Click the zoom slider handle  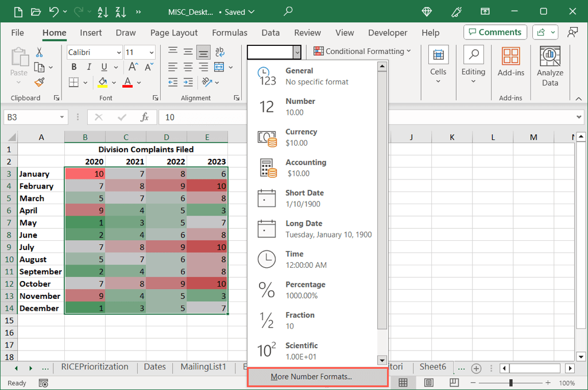point(510,383)
